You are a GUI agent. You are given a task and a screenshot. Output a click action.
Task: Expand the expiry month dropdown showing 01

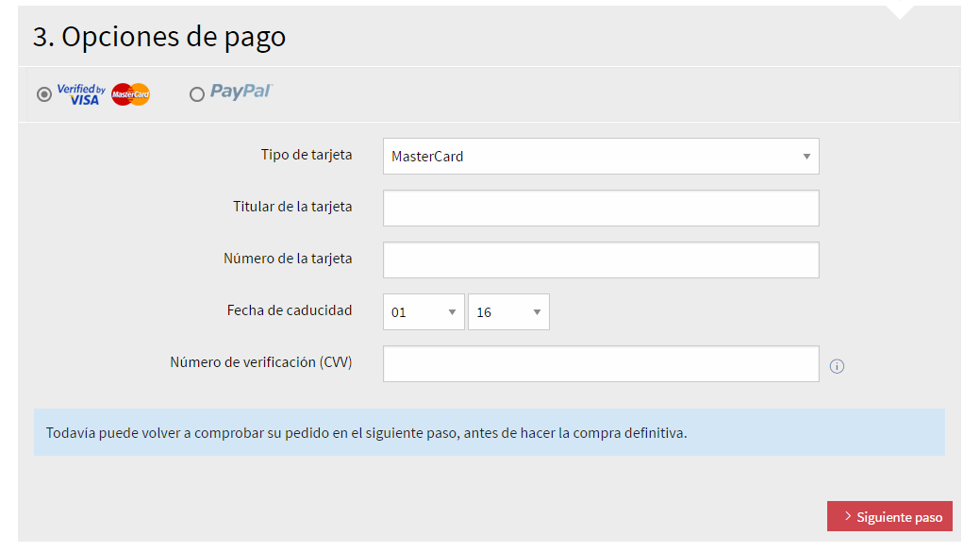[424, 312]
